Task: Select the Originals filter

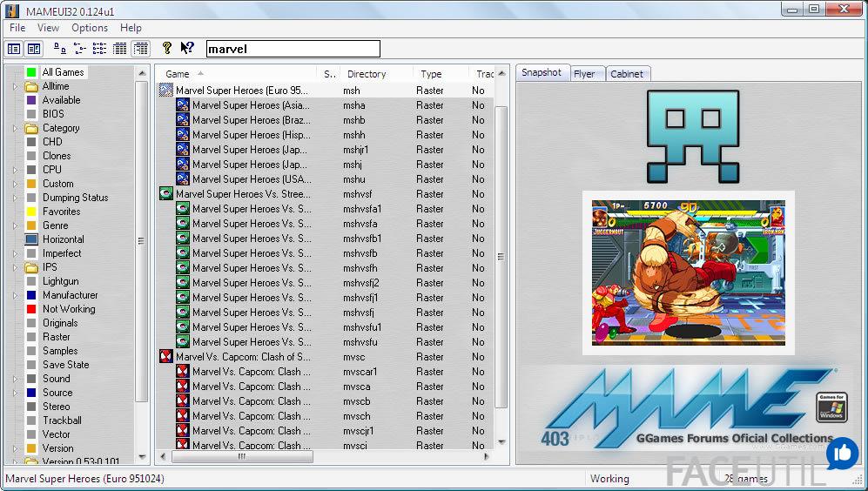Action: coord(60,323)
